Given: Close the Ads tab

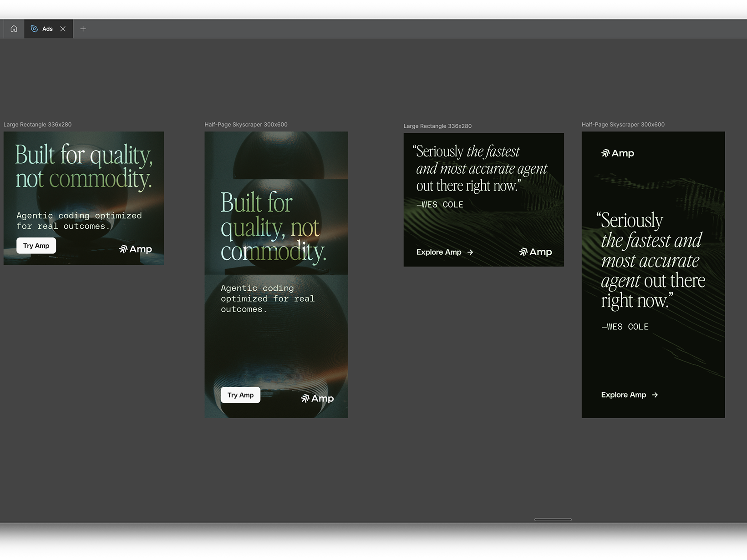Looking at the screenshot, I should (x=63, y=29).
